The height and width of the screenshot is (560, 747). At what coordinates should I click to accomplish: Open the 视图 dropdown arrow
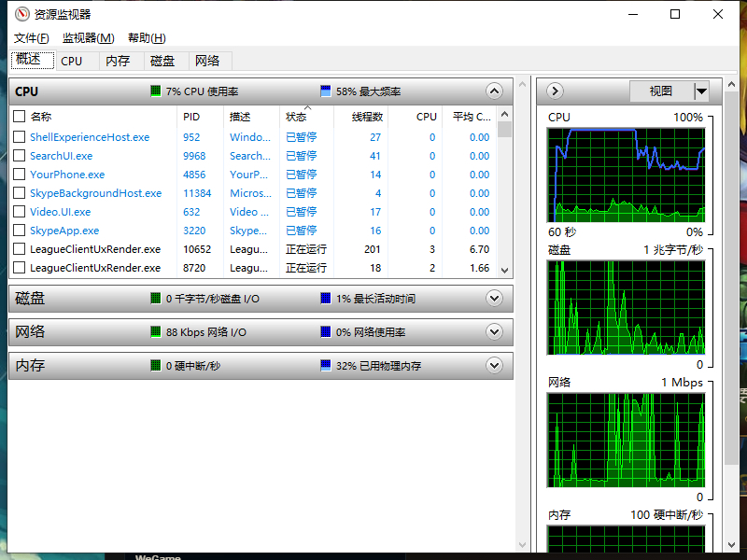pos(701,91)
